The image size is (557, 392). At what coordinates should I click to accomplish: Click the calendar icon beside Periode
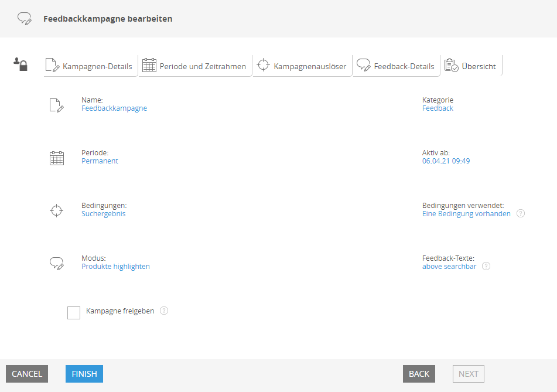point(56,158)
